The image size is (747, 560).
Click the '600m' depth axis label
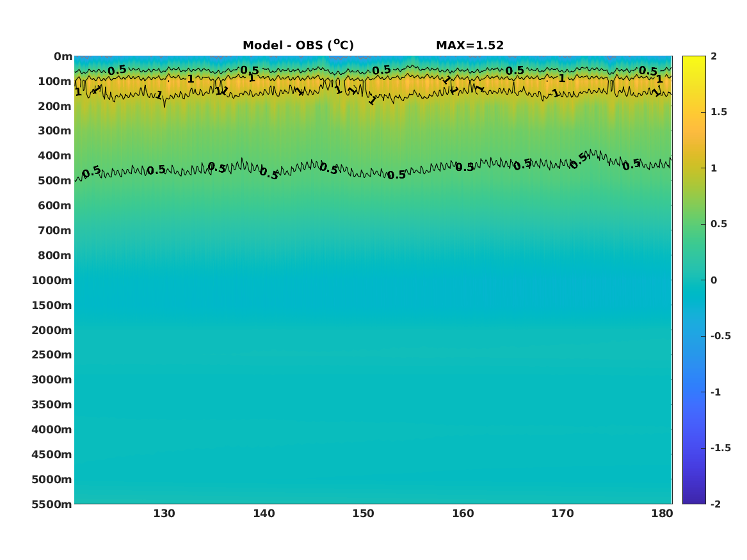[x=55, y=205]
